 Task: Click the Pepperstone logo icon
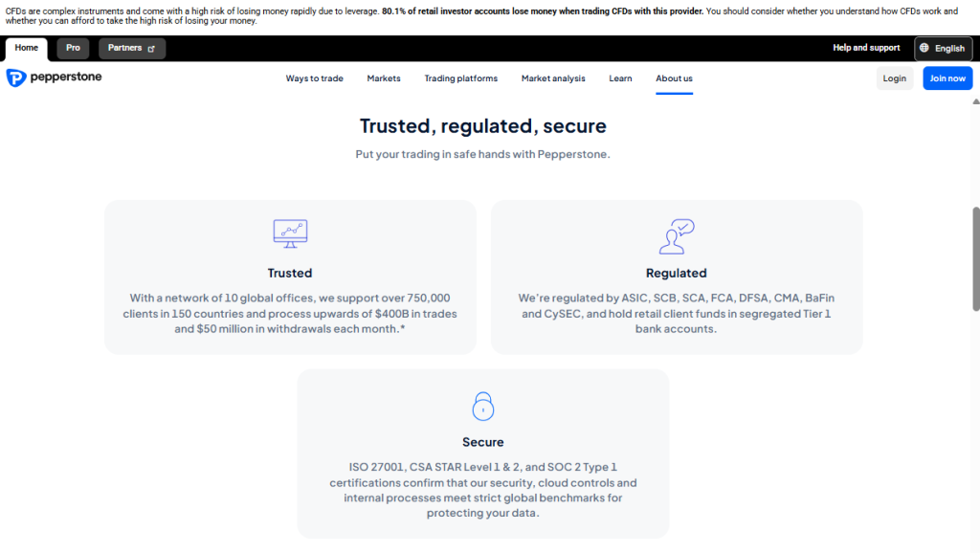pyautogui.click(x=15, y=77)
